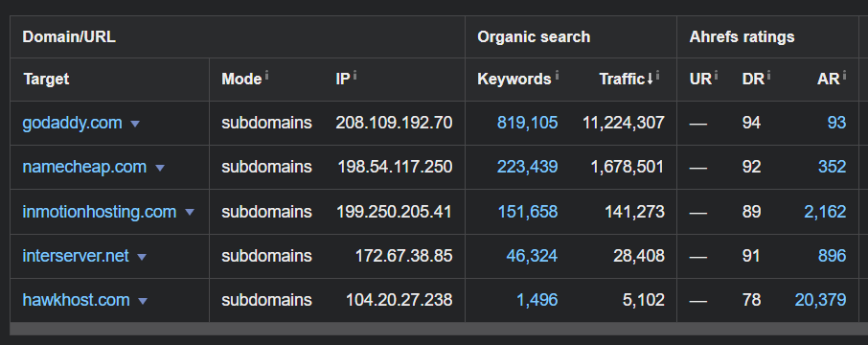Select IP address 172.67.38.85
The height and width of the screenshot is (345, 868).
coord(403,256)
